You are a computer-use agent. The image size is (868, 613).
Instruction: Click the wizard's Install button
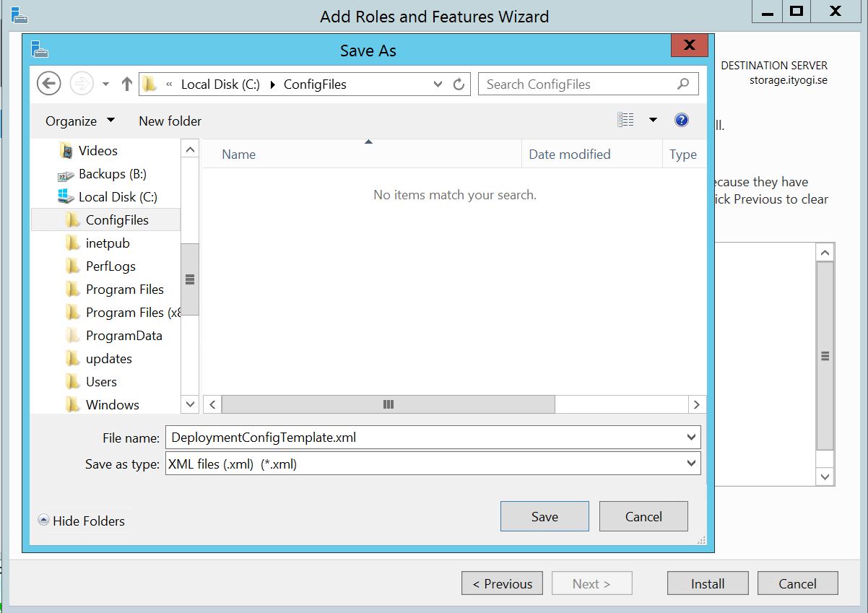tap(708, 583)
